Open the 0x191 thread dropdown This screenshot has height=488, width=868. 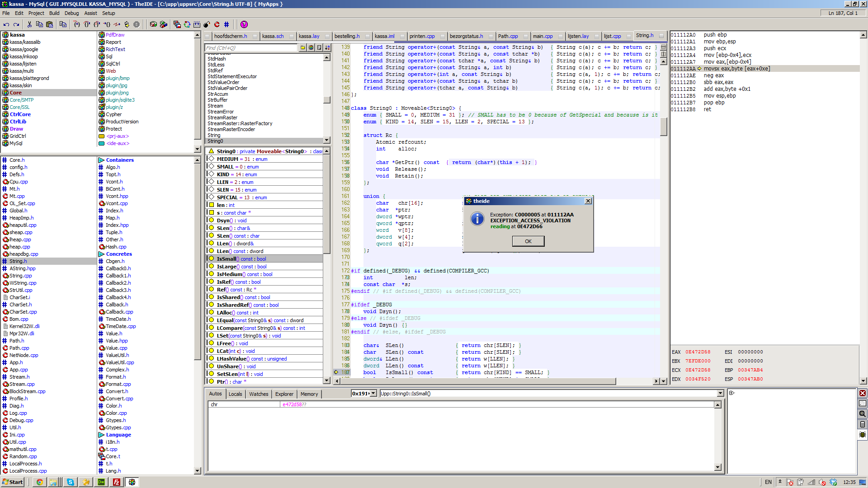pyautogui.click(x=373, y=394)
